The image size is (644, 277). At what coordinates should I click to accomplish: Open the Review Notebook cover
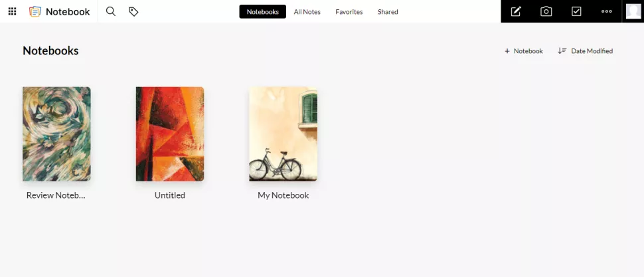pos(56,134)
